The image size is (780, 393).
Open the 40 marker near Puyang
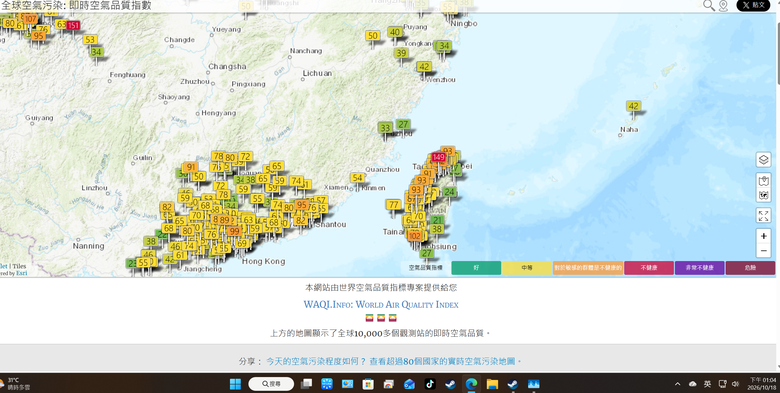click(395, 32)
